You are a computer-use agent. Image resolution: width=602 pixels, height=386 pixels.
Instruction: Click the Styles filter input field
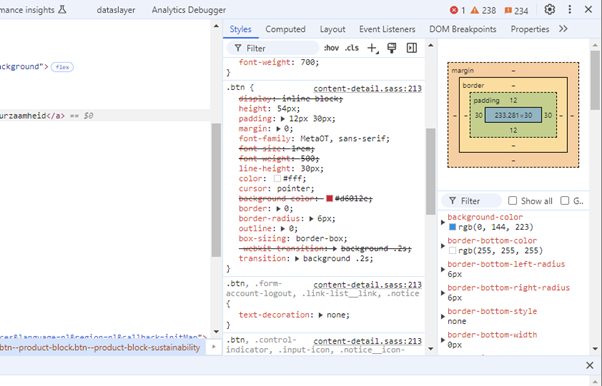click(273, 48)
